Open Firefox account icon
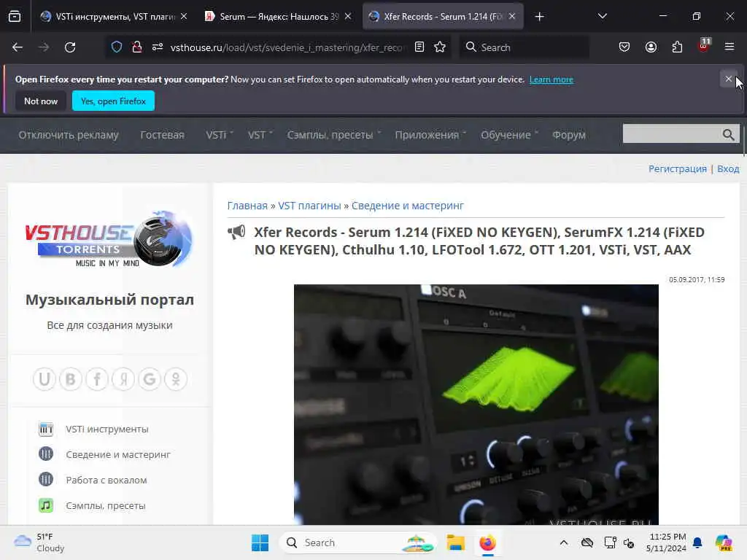 pos(651,47)
